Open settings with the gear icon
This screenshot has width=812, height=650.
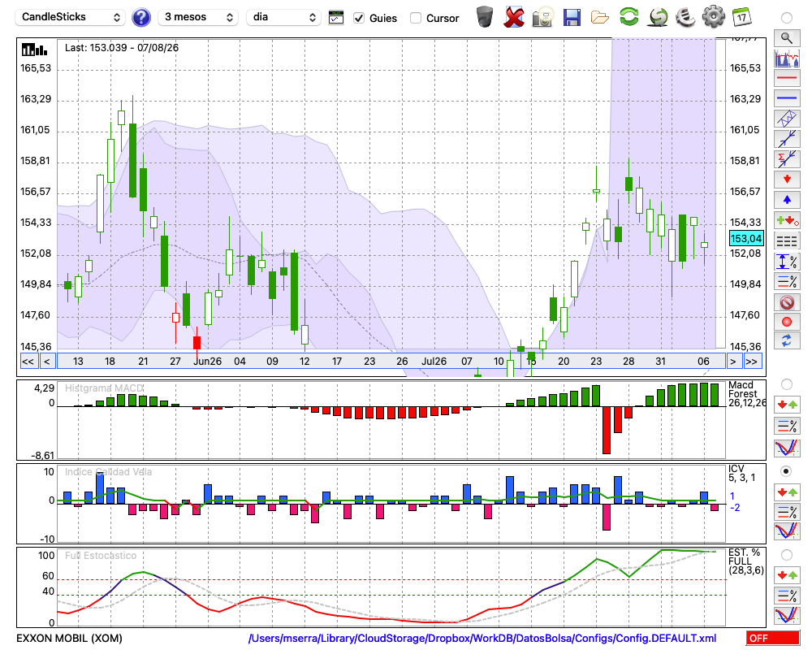(x=713, y=17)
